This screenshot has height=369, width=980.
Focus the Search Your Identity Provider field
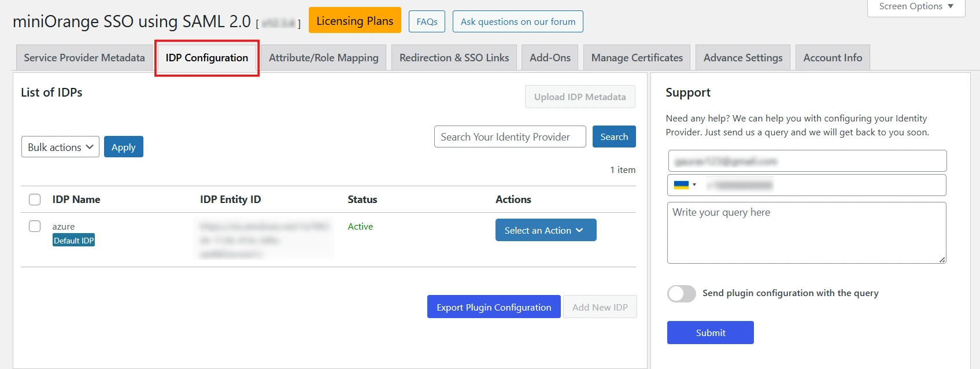point(509,136)
